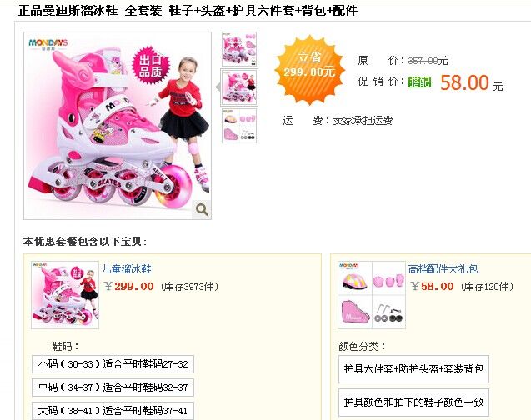Click the green 搭配 badge icon
531x420 pixels.
click(419, 82)
